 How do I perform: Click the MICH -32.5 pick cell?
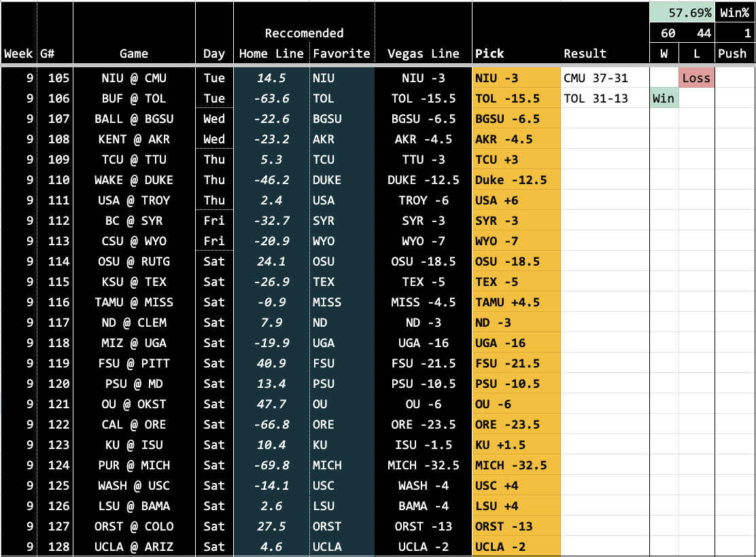516,465
